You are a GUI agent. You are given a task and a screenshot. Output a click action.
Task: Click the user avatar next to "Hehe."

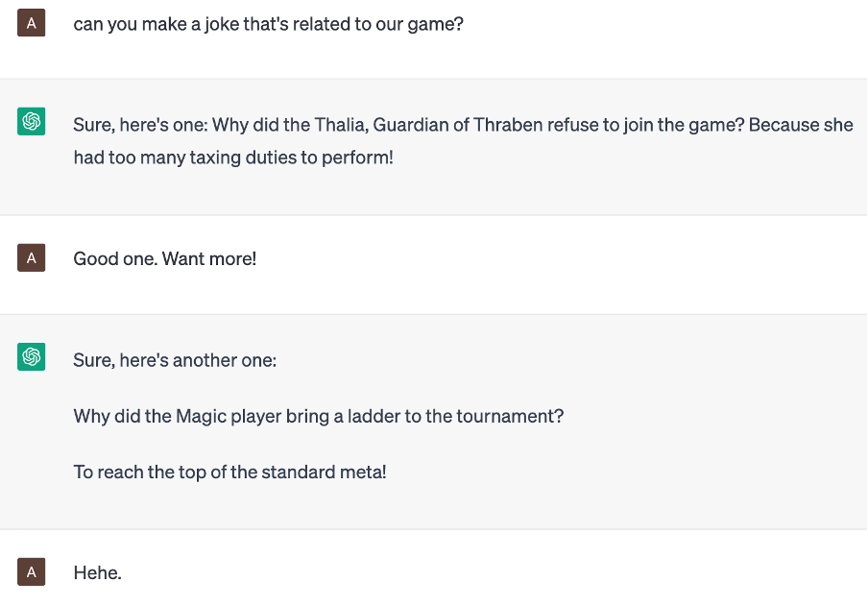[32, 572]
